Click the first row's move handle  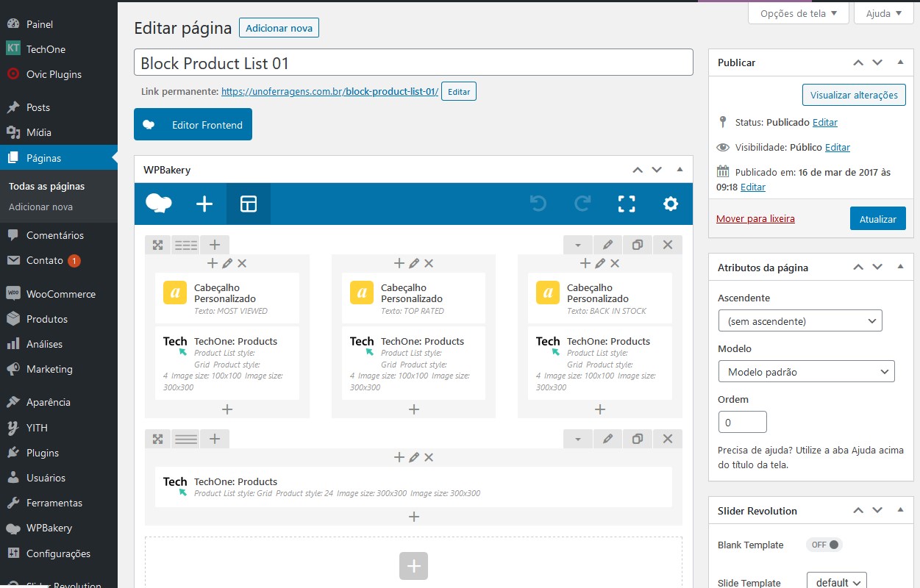[x=157, y=245]
